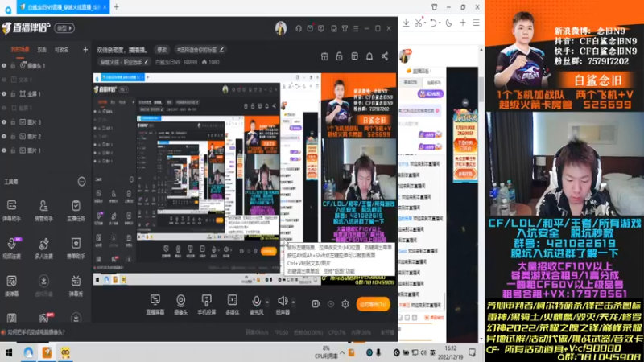Click the download icon in browser toolbar

(406, 23)
